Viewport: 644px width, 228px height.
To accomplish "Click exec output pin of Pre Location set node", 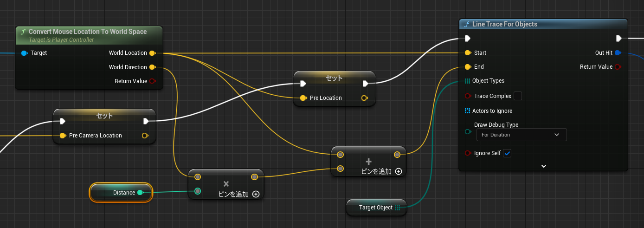I will click(366, 84).
